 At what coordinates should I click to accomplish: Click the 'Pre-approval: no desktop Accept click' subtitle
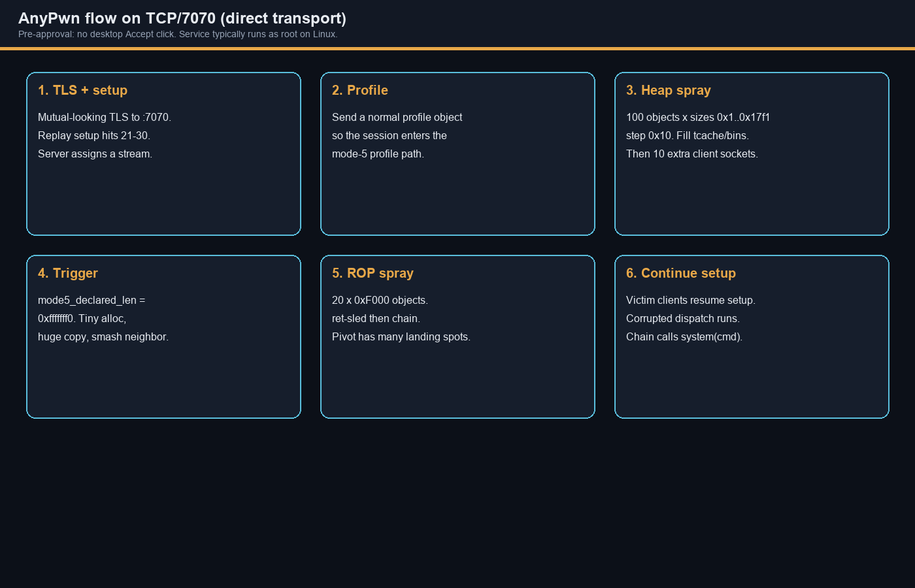point(178,34)
